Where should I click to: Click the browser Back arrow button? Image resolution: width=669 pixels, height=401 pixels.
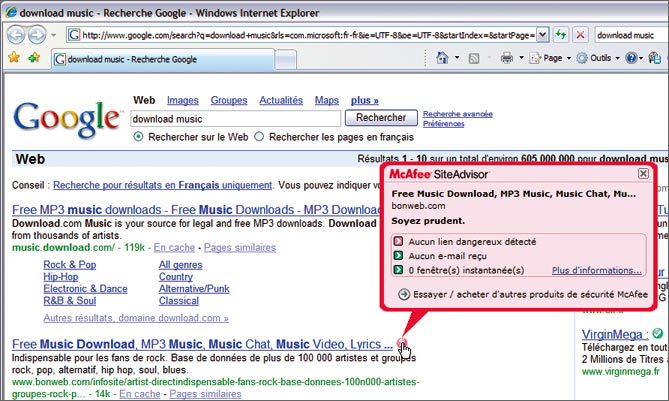tap(17, 34)
